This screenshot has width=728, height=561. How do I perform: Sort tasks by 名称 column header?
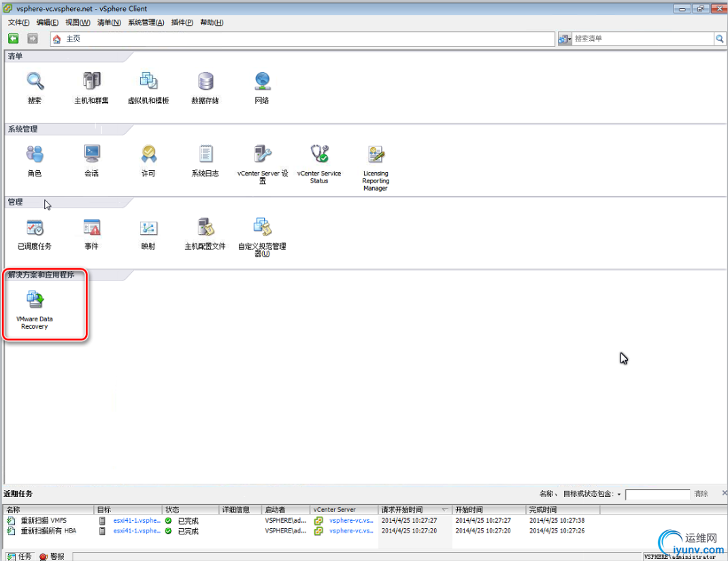coord(48,510)
